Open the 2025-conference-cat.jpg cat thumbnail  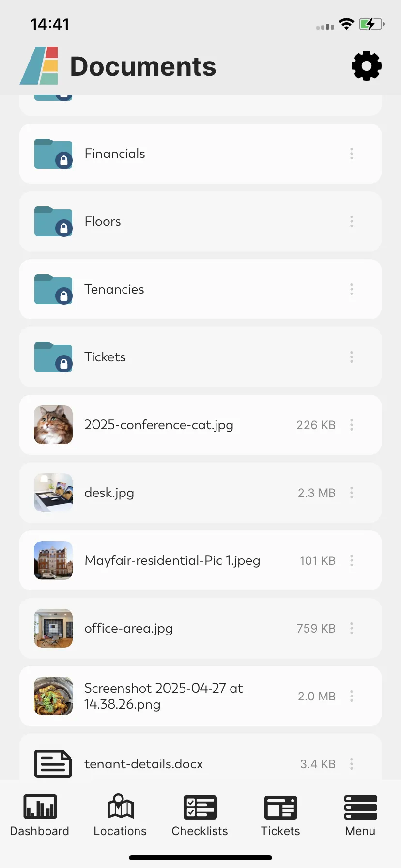[53, 425]
